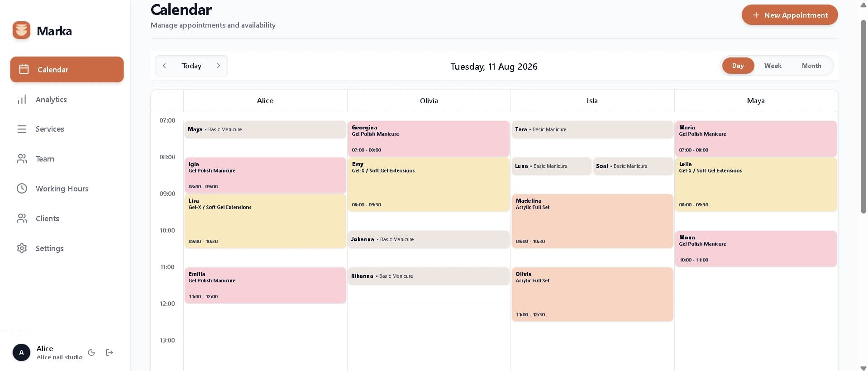Open Settings from the sidebar
The width and height of the screenshot is (868, 371).
point(67,248)
